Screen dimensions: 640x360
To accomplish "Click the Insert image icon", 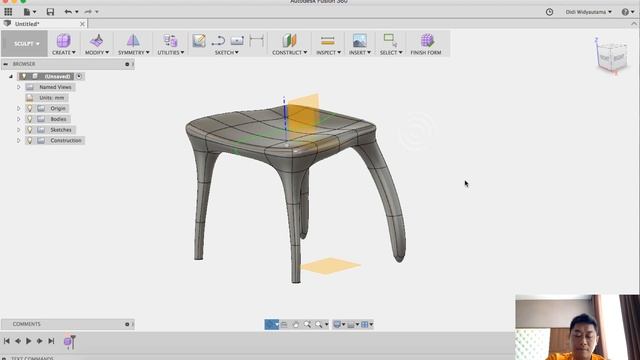I will point(359,41).
